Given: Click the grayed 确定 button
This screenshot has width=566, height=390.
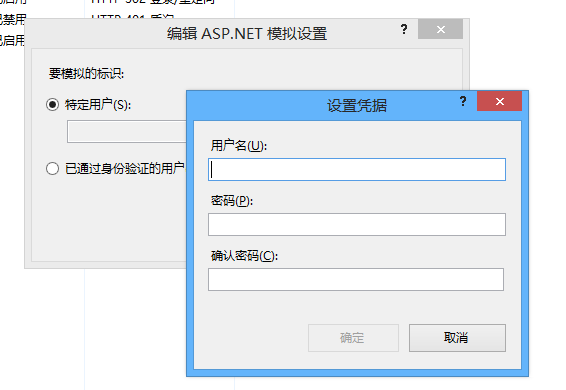Looking at the screenshot, I should 353,338.
